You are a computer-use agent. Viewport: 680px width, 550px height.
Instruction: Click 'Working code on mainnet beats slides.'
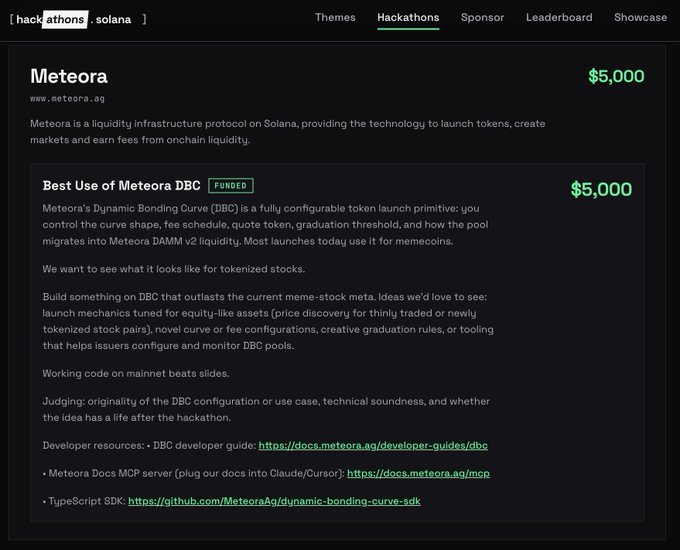pos(136,373)
